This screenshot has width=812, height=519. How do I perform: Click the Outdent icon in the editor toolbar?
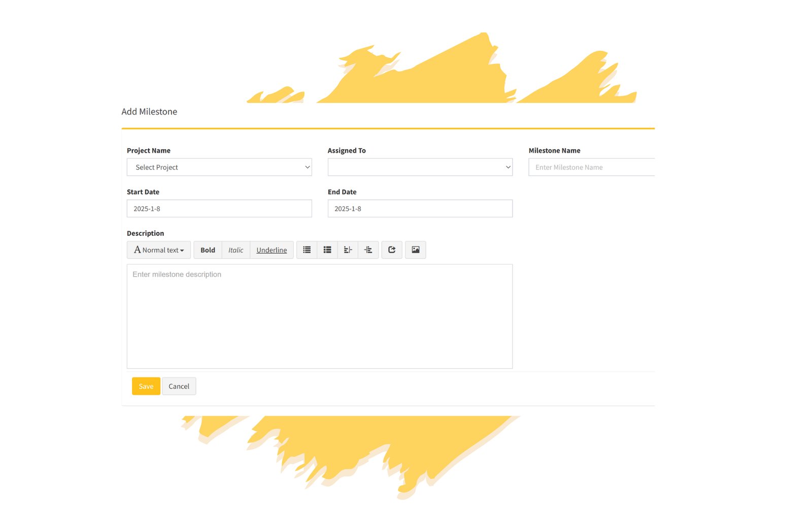(348, 250)
